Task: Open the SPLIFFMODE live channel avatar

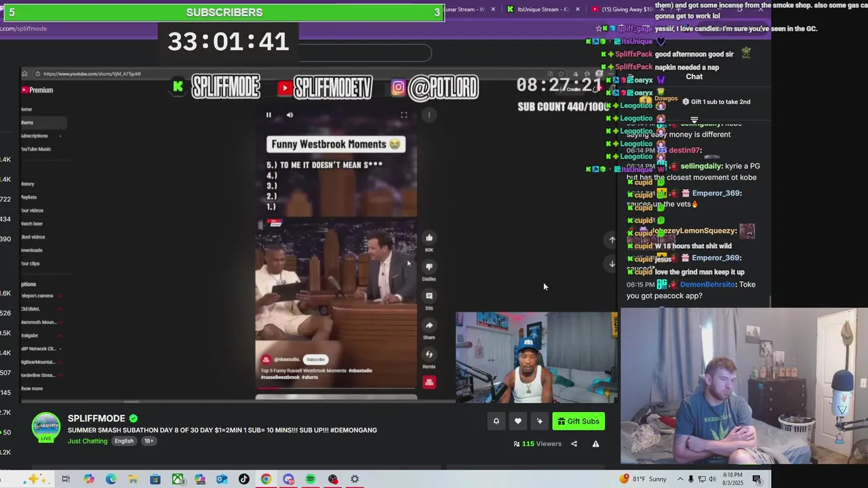Action: tap(46, 428)
